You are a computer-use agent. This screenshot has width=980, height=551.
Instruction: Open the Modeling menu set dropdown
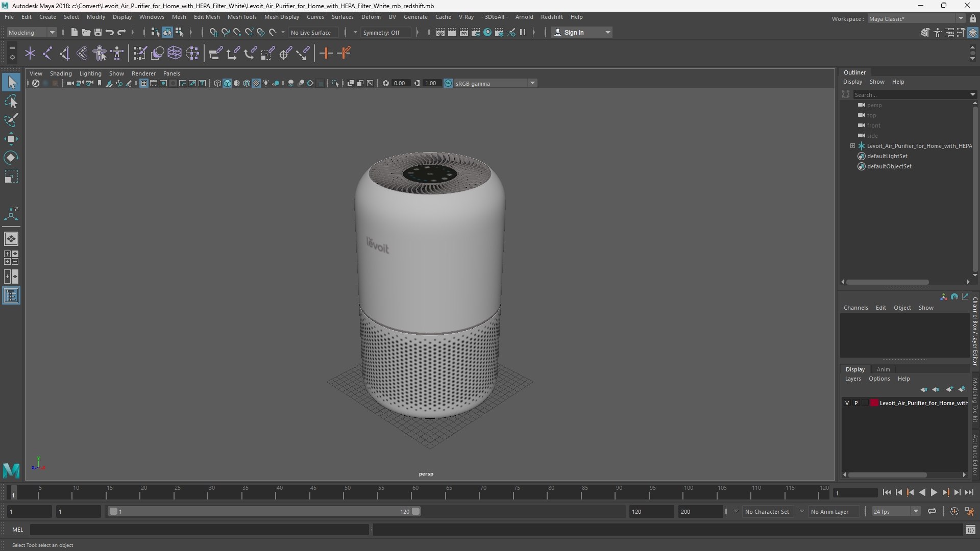(x=32, y=32)
